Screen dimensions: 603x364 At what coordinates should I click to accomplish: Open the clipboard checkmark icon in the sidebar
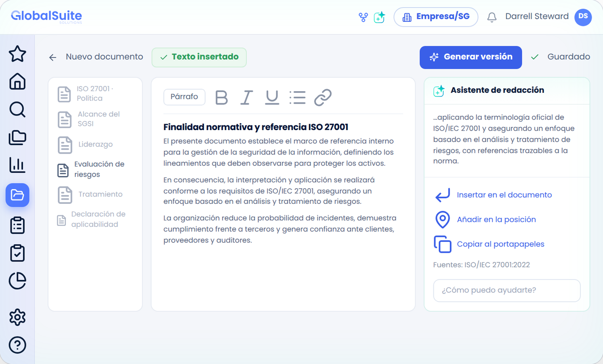point(17,253)
